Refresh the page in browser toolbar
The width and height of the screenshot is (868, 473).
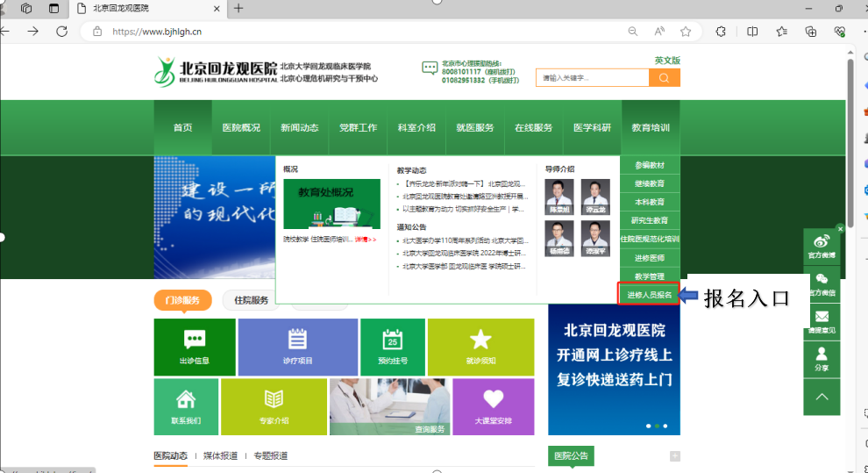[x=61, y=31]
